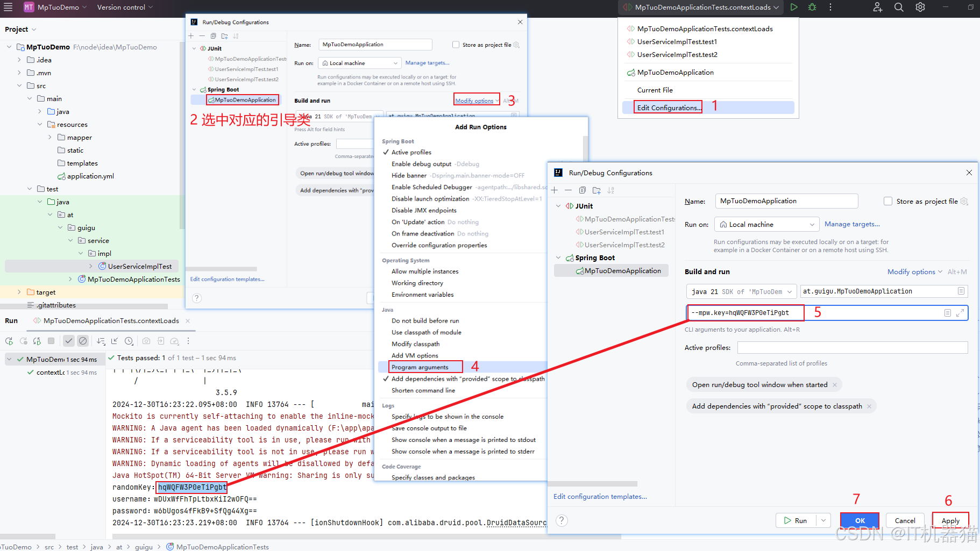The height and width of the screenshot is (551, 980).
Task: Open the main hamburger menu
Action: point(8,7)
